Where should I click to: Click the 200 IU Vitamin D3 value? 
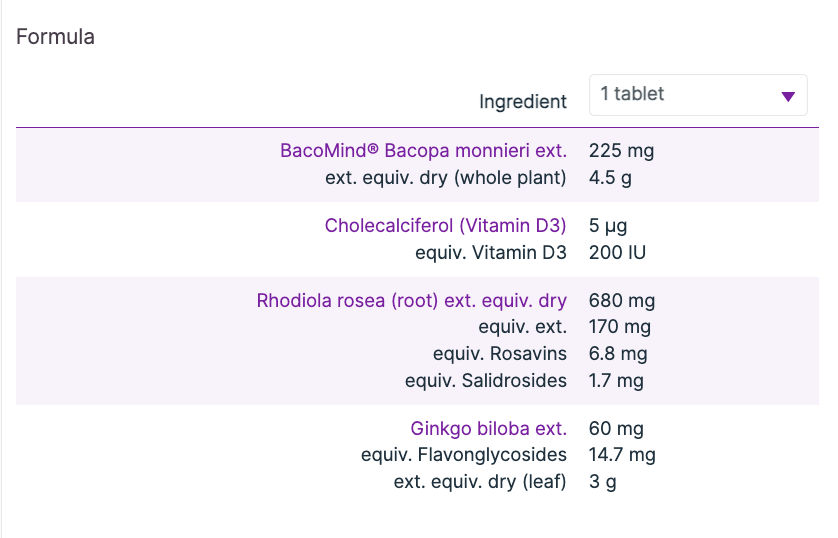point(617,253)
